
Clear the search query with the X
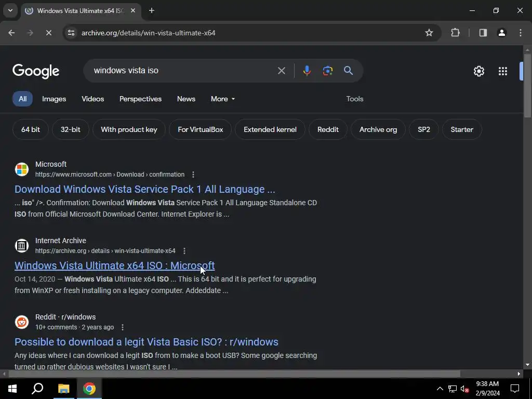(282, 71)
